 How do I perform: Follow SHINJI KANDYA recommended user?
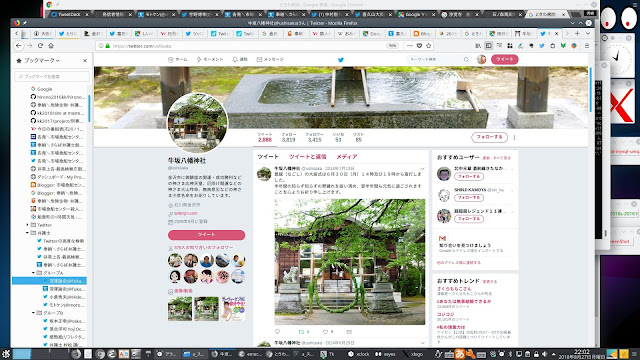[469, 198]
